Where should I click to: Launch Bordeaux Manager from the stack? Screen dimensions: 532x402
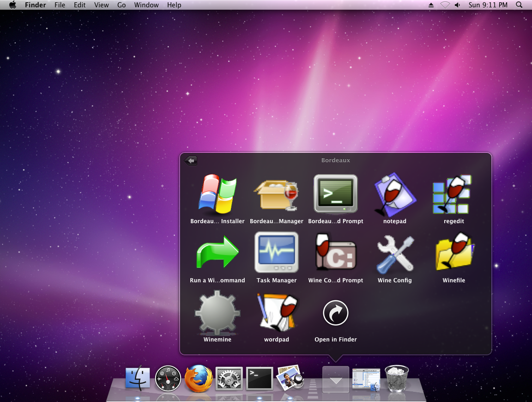click(276, 195)
